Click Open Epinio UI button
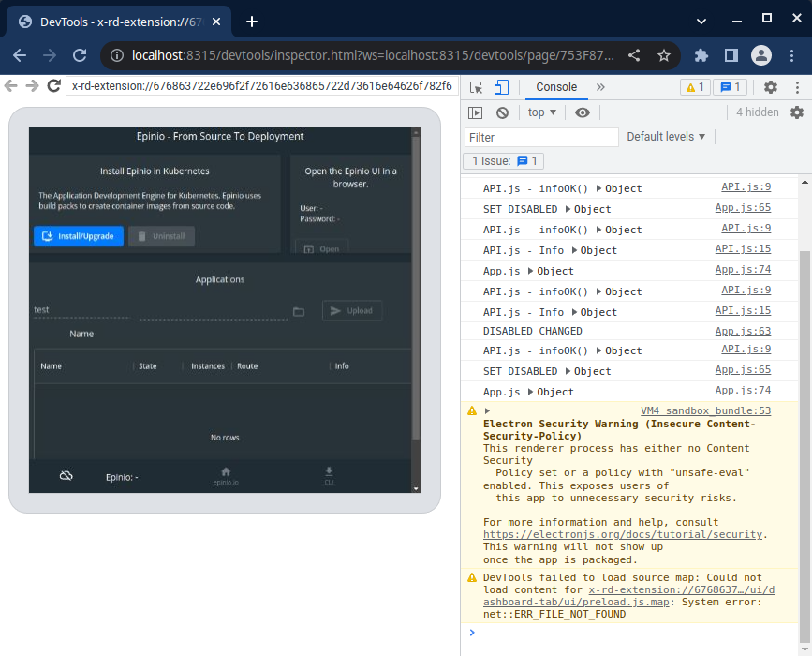The width and height of the screenshot is (812, 656). [x=321, y=248]
